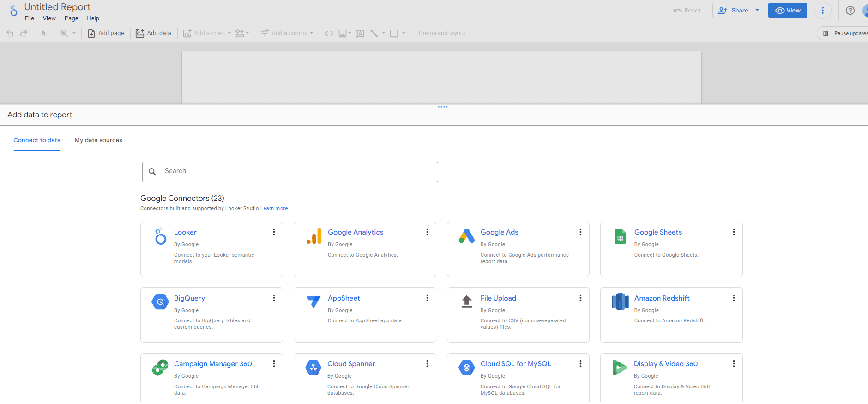Screen dimensions: 868x404
Task: Click the Add data button
Action: coord(153,33)
